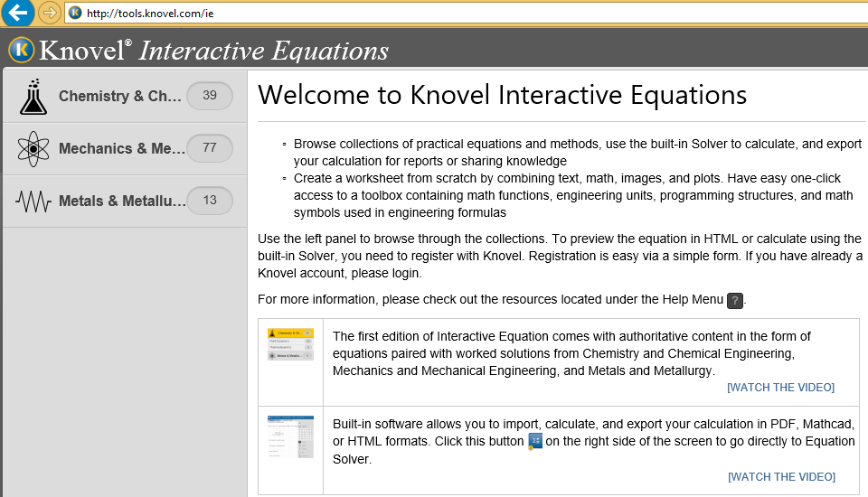
Task: Click the Knovel favicon in address bar
Action: (75, 13)
